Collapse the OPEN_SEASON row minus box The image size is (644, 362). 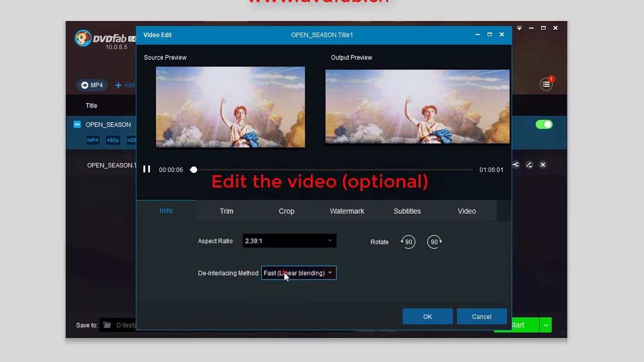77,124
